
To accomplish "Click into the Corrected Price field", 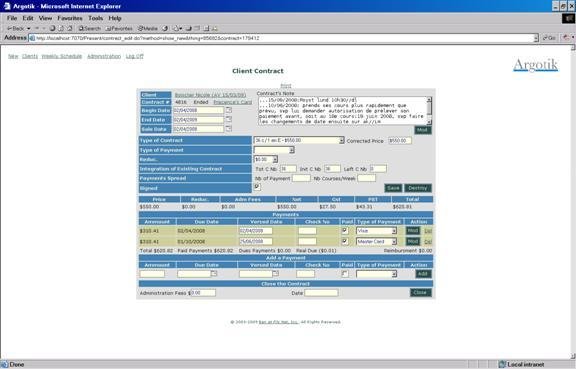I will 400,140.
